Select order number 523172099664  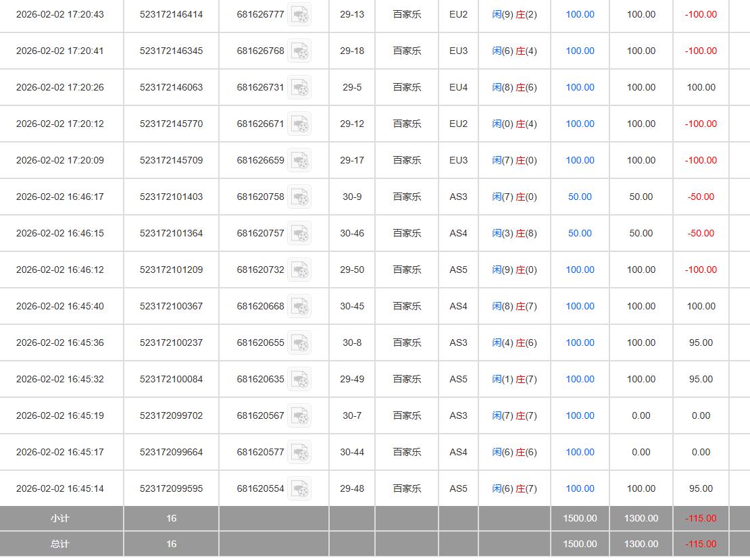coord(171,452)
